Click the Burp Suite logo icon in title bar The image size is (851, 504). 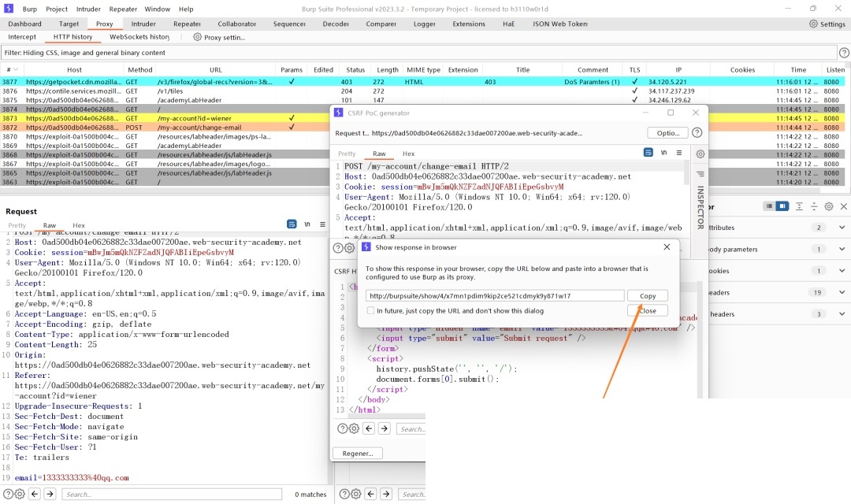click(x=8, y=9)
